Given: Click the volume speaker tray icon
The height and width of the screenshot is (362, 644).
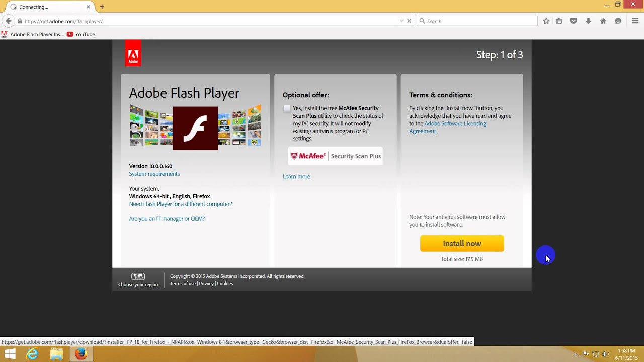Looking at the screenshot, I should (x=606, y=354).
